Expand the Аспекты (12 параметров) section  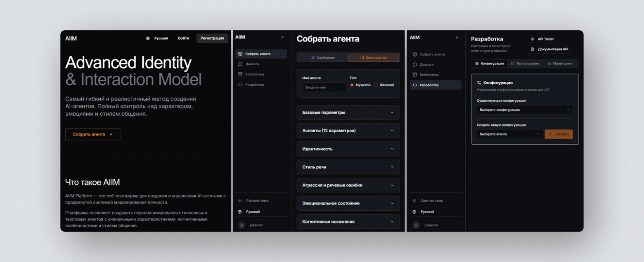click(x=348, y=131)
